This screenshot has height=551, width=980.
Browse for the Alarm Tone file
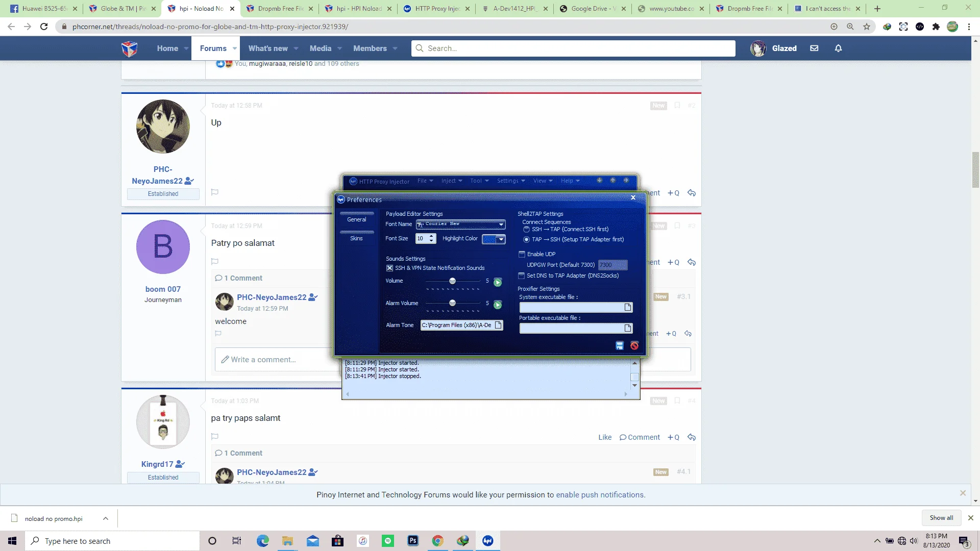pyautogui.click(x=498, y=325)
